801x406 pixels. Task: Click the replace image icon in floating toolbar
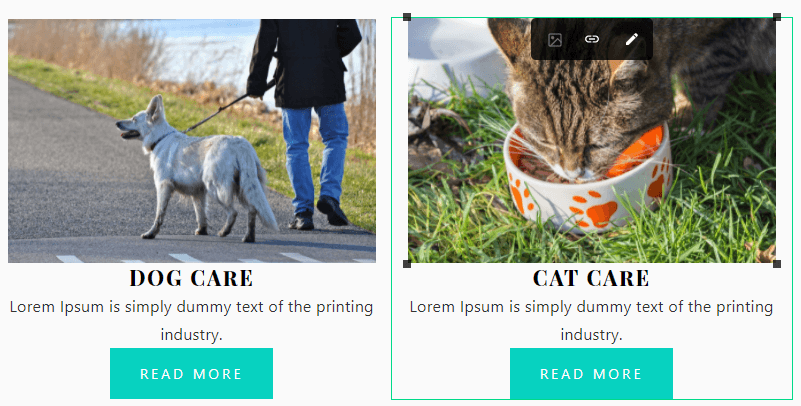pyautogui.click(x=555, y=39)
